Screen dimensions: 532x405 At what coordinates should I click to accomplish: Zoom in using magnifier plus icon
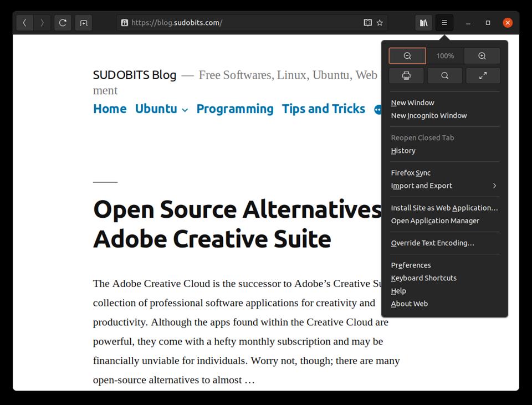pos(482,56)
